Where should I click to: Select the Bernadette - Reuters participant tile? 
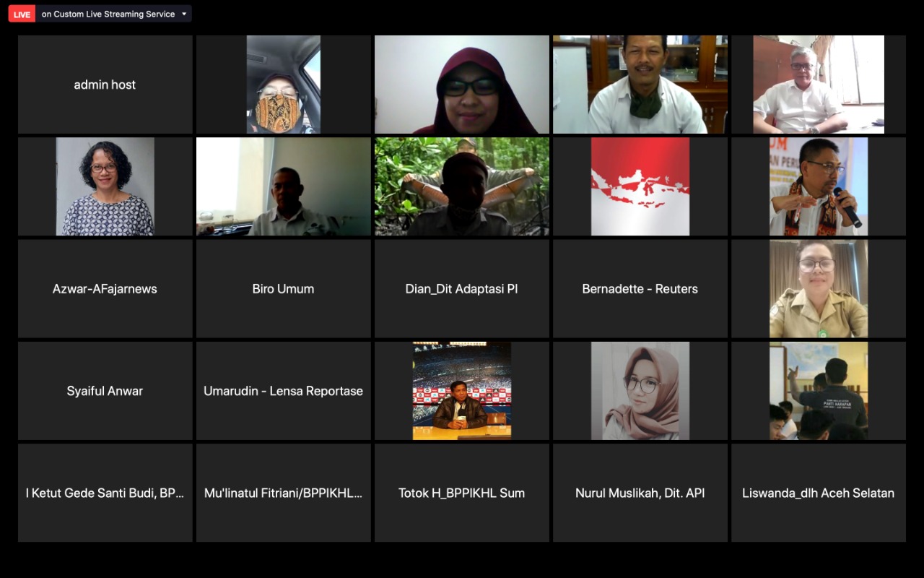640,288
